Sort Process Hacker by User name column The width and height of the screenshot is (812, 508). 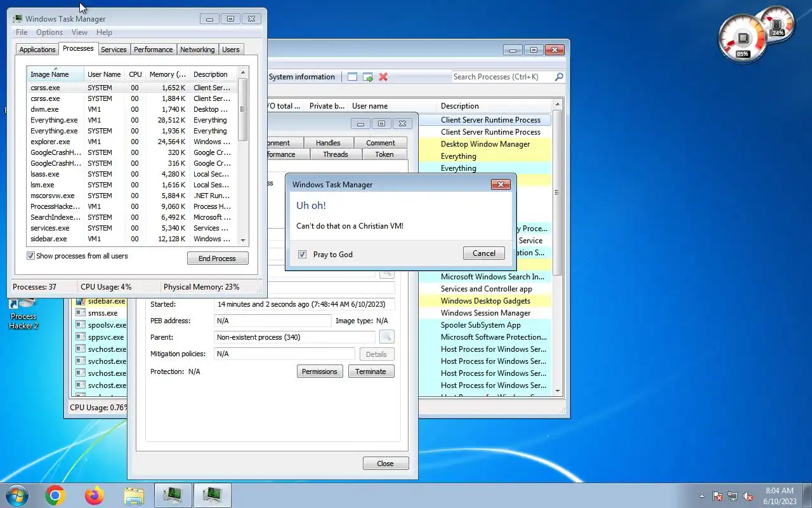click(393, 106)
